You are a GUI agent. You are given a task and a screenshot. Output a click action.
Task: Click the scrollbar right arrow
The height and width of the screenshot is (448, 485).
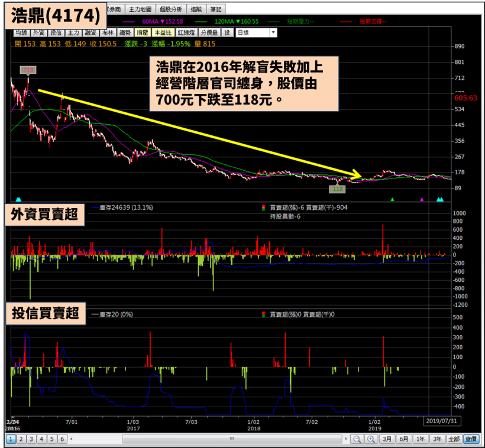(x=346, y=439)
